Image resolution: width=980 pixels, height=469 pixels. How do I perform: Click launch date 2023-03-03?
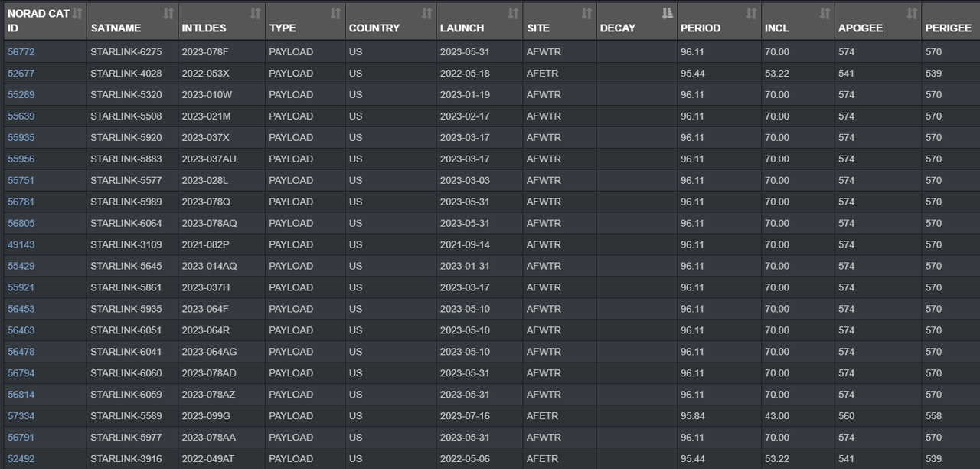pyautogui.click(x=465, y=181)
